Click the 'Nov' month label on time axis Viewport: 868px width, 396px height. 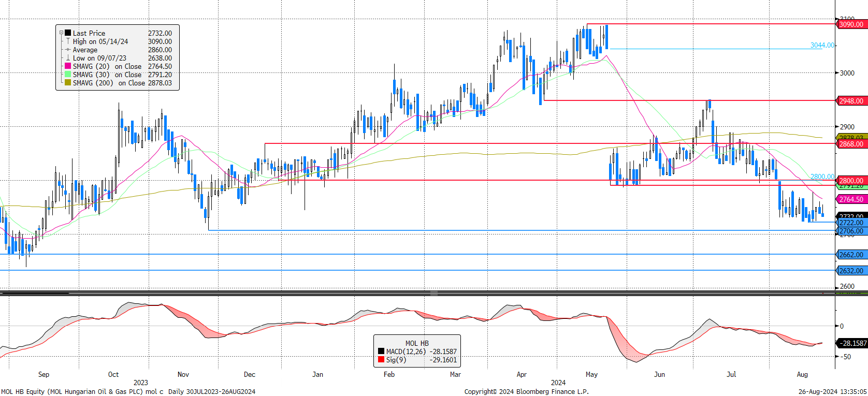183,374
